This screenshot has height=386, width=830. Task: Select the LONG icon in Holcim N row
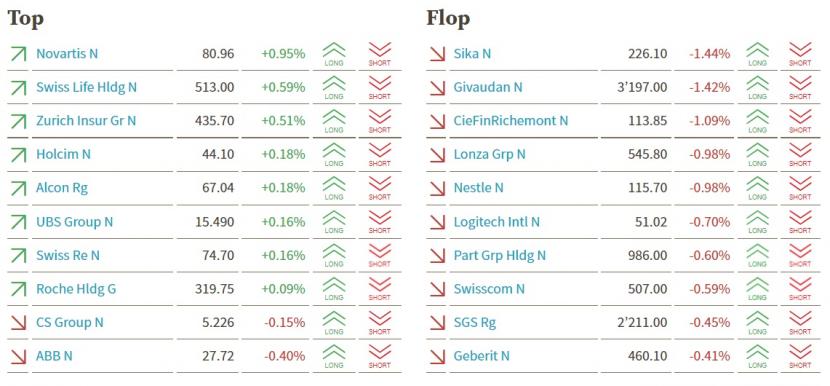tap(333, 155)
